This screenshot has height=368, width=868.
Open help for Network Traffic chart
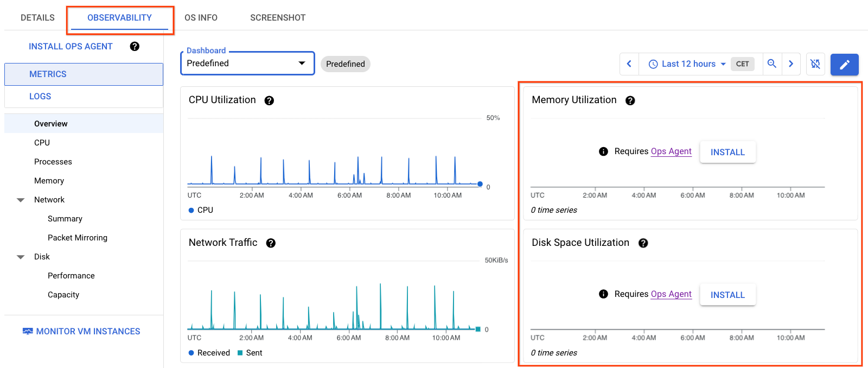(271, 243)
